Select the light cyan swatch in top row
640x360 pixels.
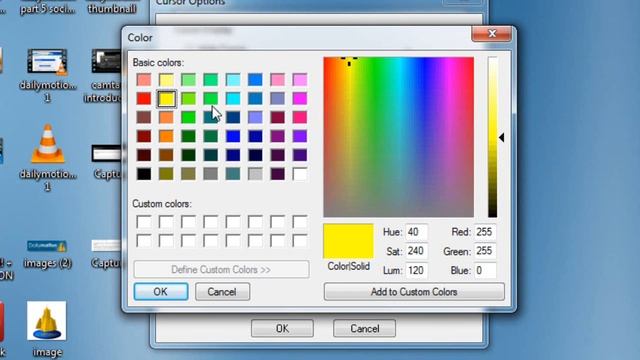pos(233,80)
